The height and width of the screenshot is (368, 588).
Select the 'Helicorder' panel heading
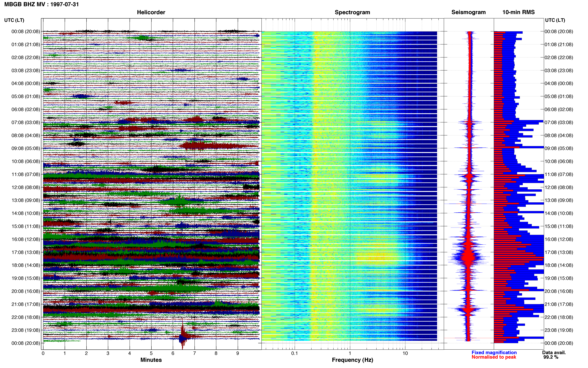[151, 12]
